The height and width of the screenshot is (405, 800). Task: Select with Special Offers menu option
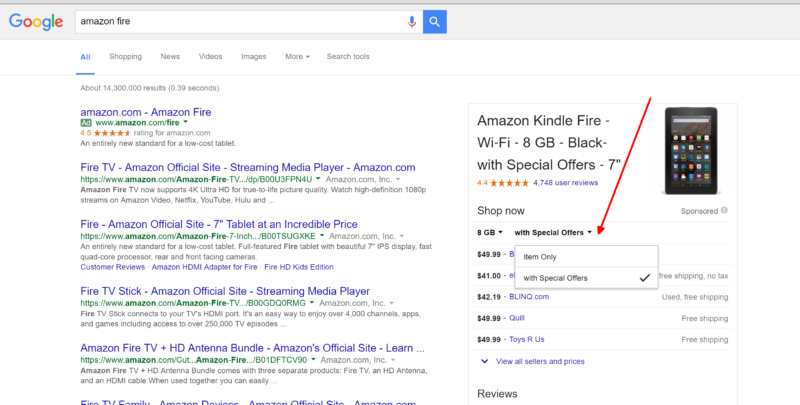coord(586,278)
